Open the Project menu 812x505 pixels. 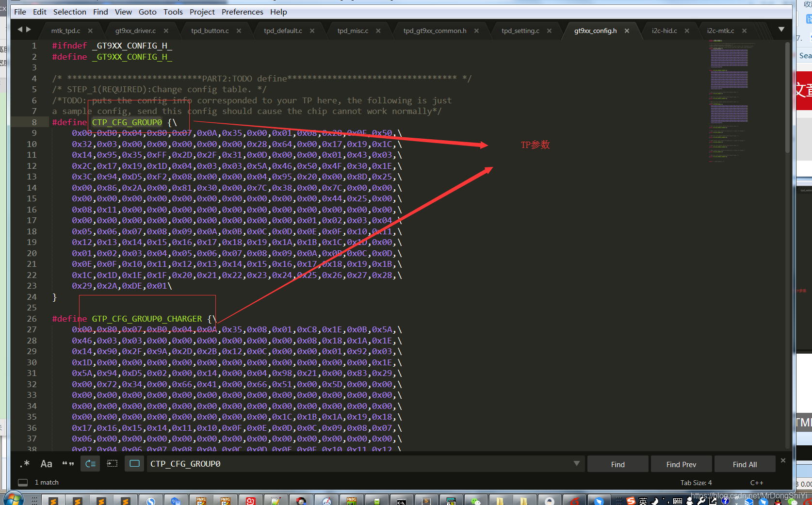click(x=202, y=12)
